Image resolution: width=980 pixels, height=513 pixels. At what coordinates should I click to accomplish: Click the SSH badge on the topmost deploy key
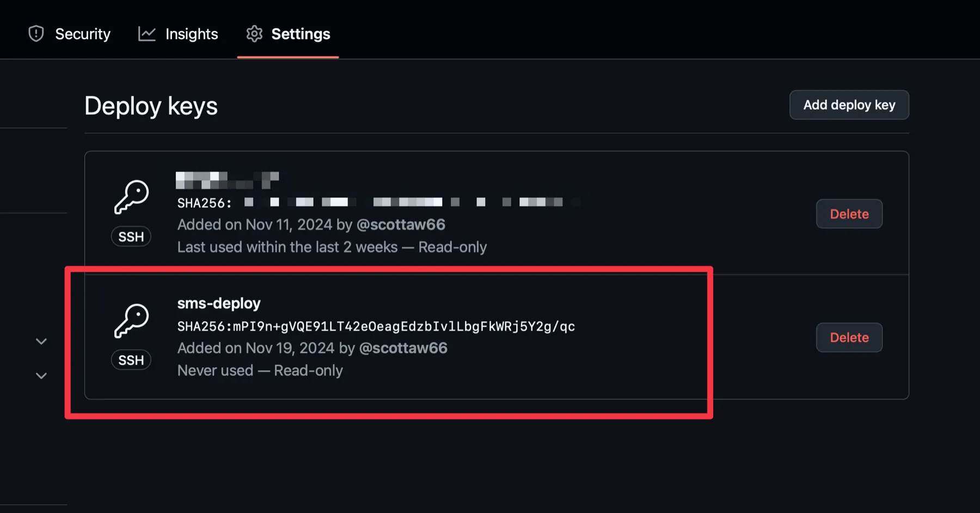click(131, 236)
